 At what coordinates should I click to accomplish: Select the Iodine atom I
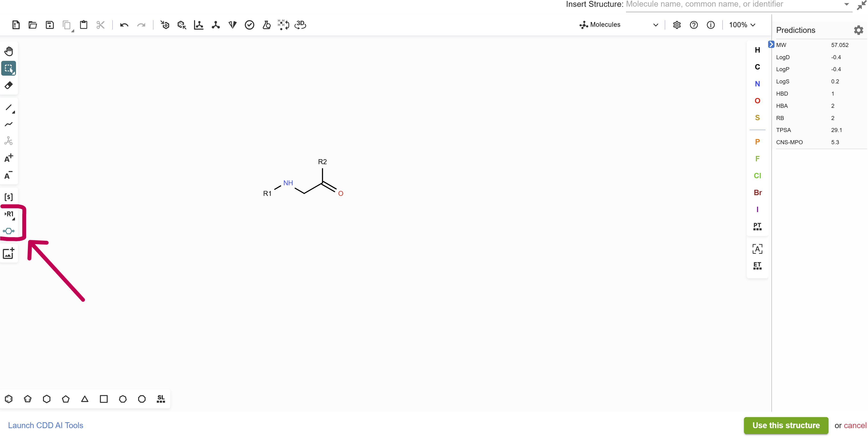pos(758,209)
